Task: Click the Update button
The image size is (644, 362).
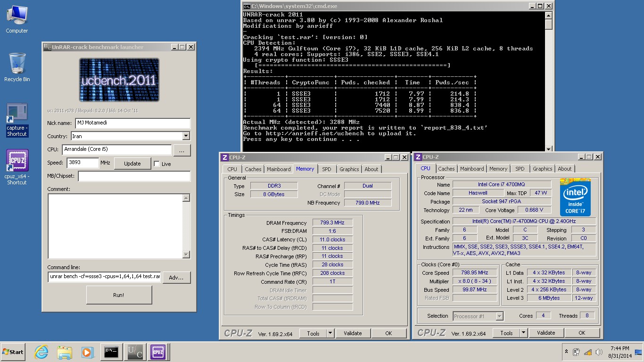Action: coord(132,164)
